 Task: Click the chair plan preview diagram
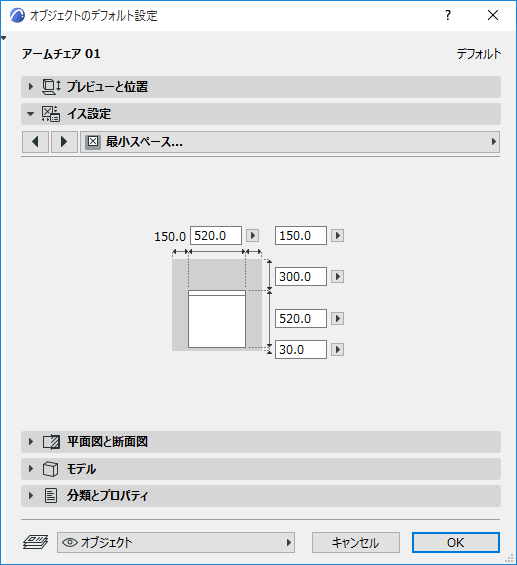click(x=217, y=305)
